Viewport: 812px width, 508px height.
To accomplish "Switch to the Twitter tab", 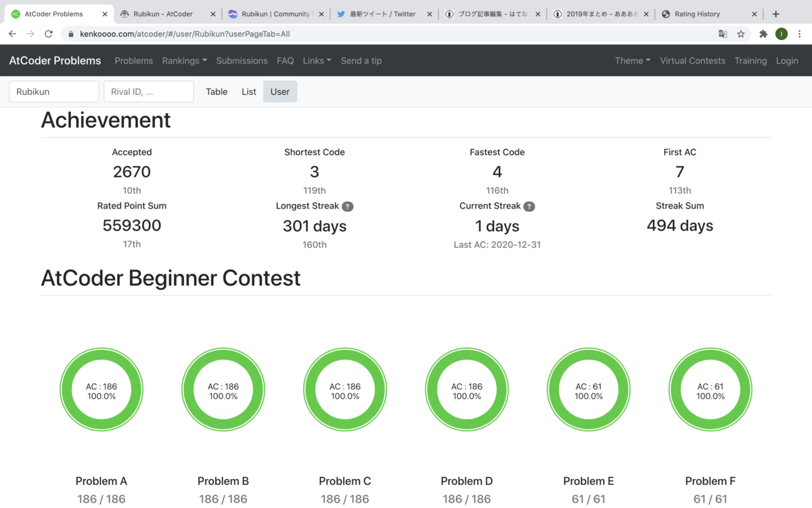I will click(x=384, y=14).
